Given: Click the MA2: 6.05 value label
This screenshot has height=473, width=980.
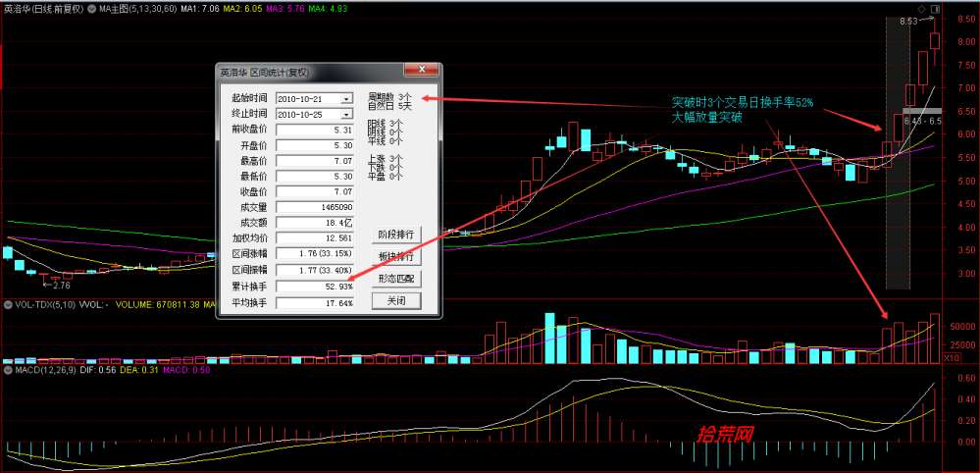Looking at the screenshot, I should (x=242, y=10).
